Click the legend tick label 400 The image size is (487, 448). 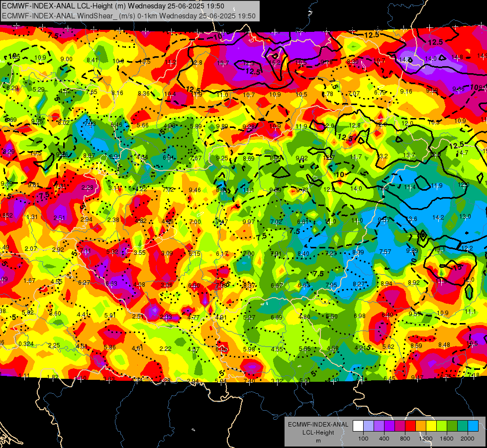384,439
